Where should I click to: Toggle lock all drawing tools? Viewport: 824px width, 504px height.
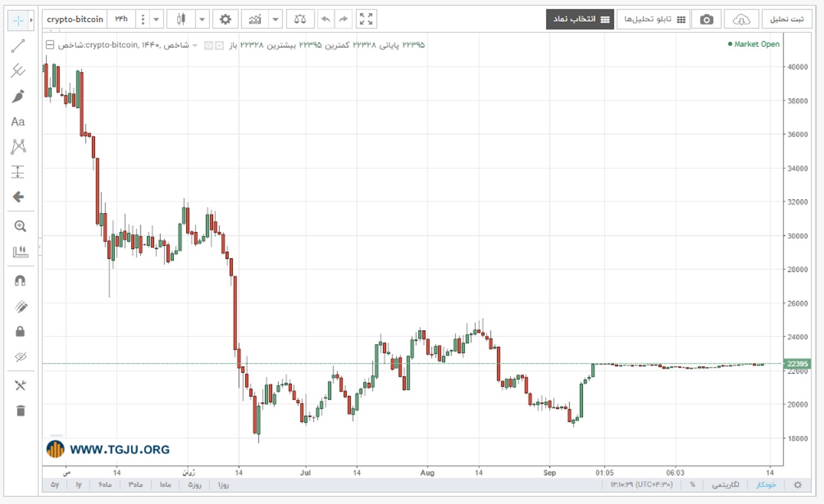(x=20, y=331)
